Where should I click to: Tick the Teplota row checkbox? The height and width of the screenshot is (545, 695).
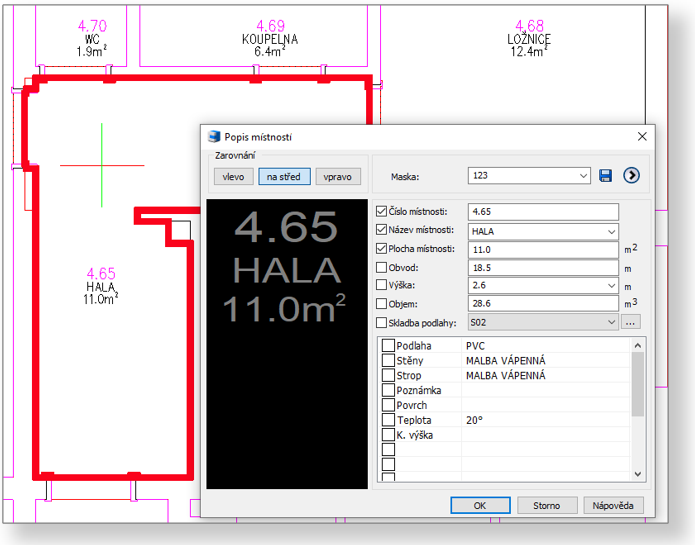(388, 421)
